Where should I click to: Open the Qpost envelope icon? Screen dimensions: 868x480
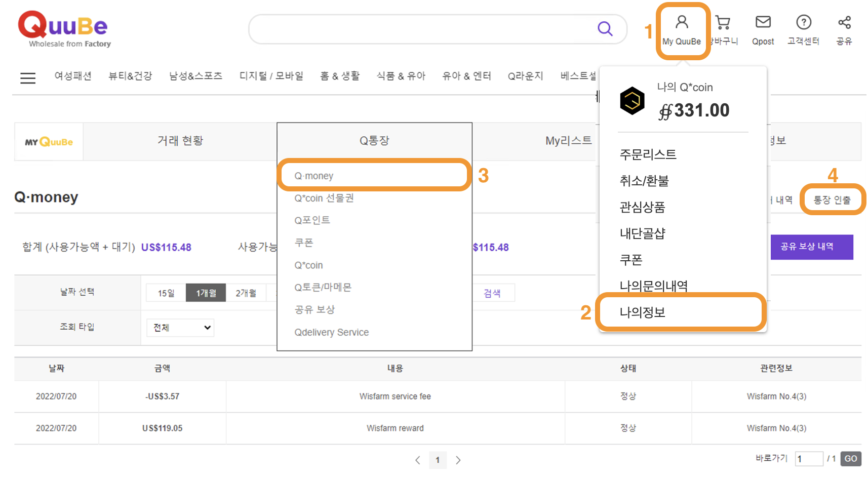tap(763, 22)
